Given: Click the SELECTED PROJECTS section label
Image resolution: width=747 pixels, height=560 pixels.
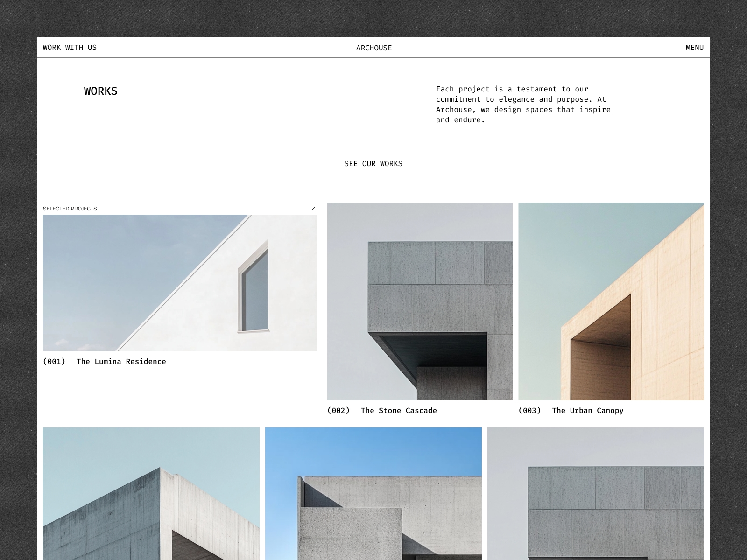Looking at the screenshot, I should pyautogui.click(x=70, y=209).
